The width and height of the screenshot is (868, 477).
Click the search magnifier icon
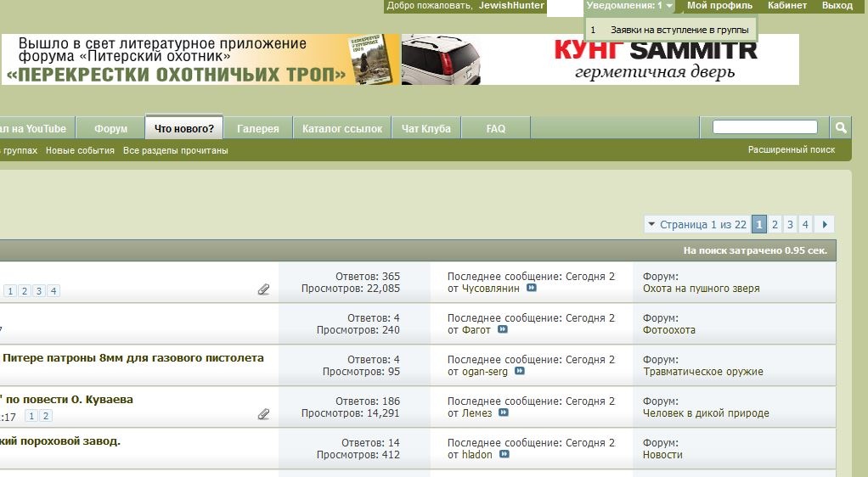pos(841,128)
